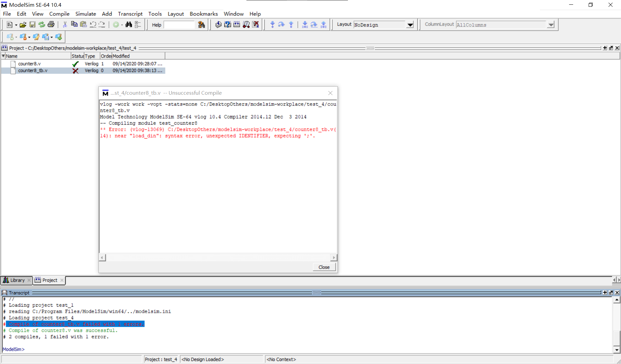Click the second-row icon with orange marker
Viewport: 621px width, 364px height.
[23, 37]
